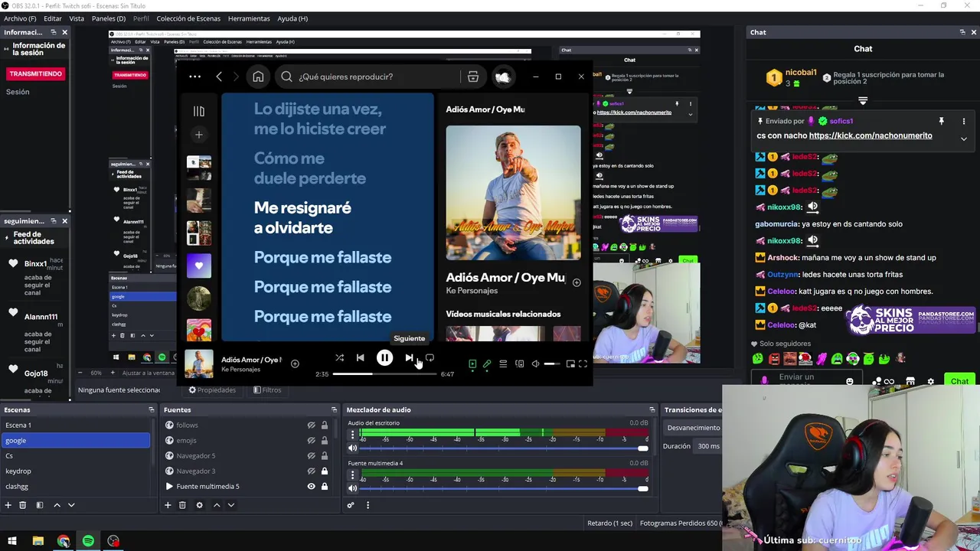
Task: Open Spotify library sidebar icon
Action: [199, 111]
